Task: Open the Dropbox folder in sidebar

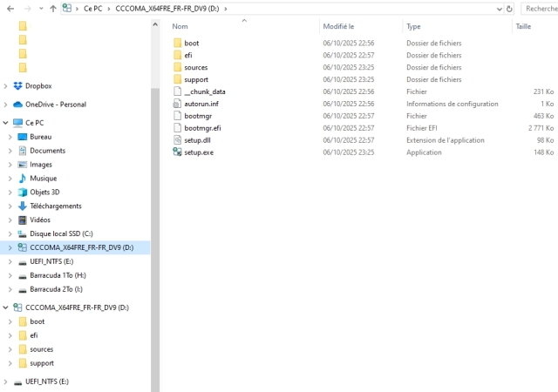Action: click(x=38, y=86)
